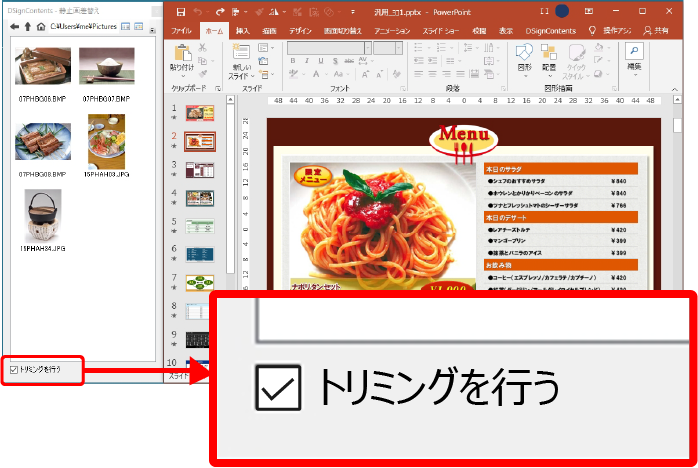Click the slide thumbnail pane scrollbar

[230, 187]
